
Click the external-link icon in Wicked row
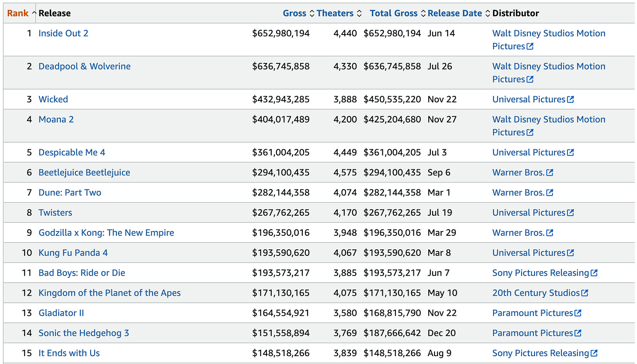(570, 99)
